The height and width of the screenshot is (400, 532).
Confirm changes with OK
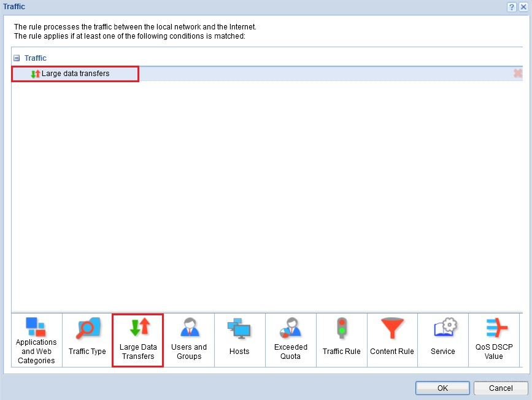tap(442, 388)
